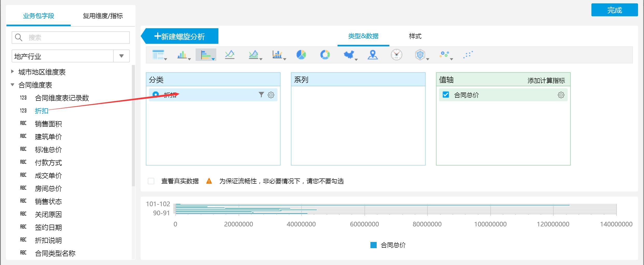Switch to the 复用维度/指标 tab
This screenshot has height=265, width=644.
click(x=103, y=16)
